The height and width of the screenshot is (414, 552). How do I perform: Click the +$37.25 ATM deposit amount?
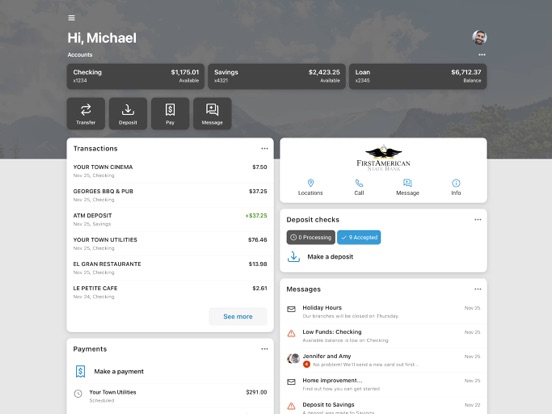[x=256, y=215]
